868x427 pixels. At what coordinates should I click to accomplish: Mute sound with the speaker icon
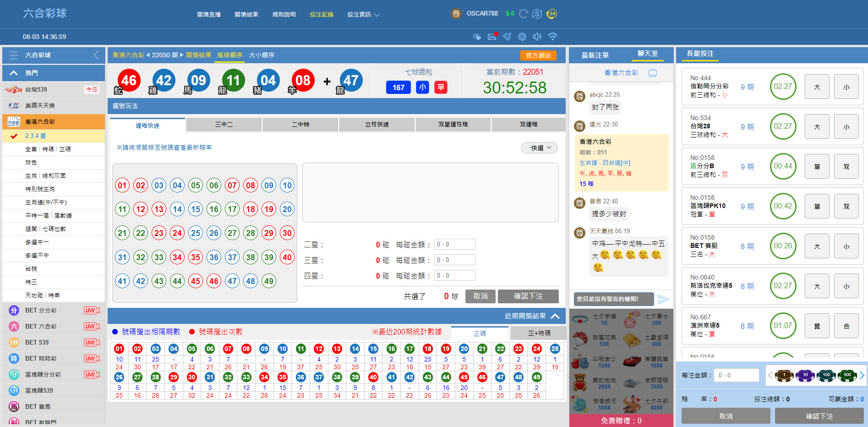tap(537, 37)
